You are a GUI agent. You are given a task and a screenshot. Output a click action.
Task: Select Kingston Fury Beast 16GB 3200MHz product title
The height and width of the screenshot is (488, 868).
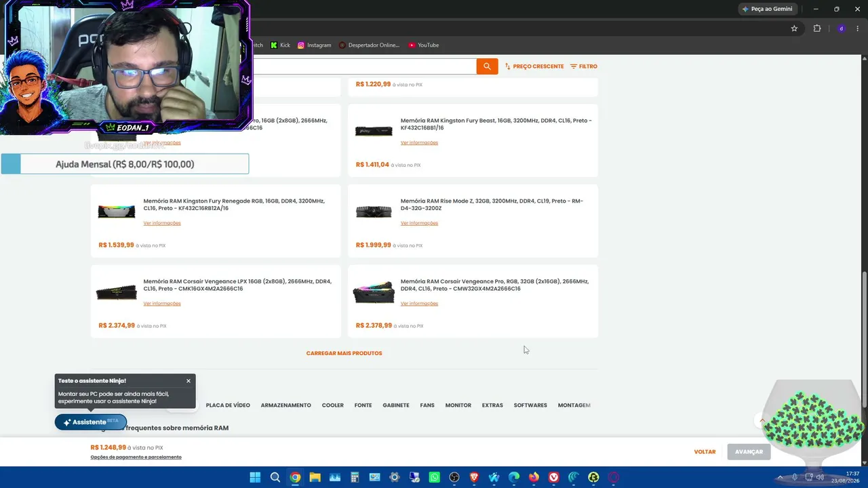tap(496, 124)
